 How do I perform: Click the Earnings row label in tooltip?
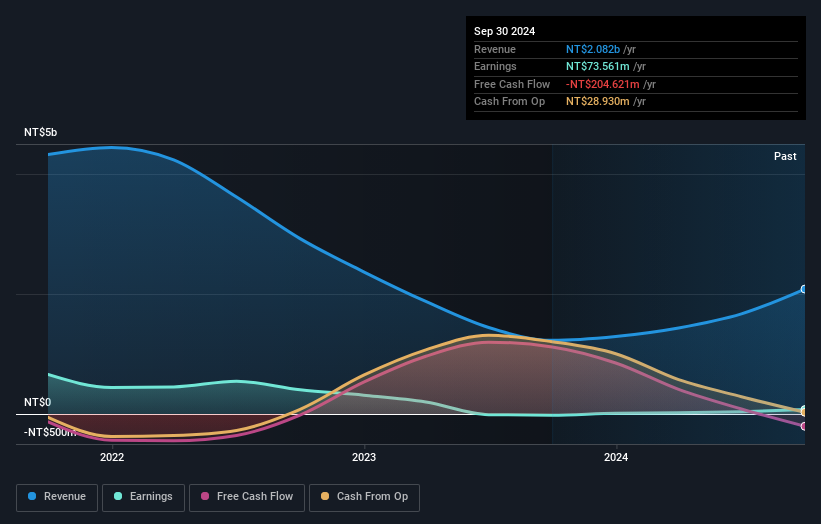click(x=495, y=66)
